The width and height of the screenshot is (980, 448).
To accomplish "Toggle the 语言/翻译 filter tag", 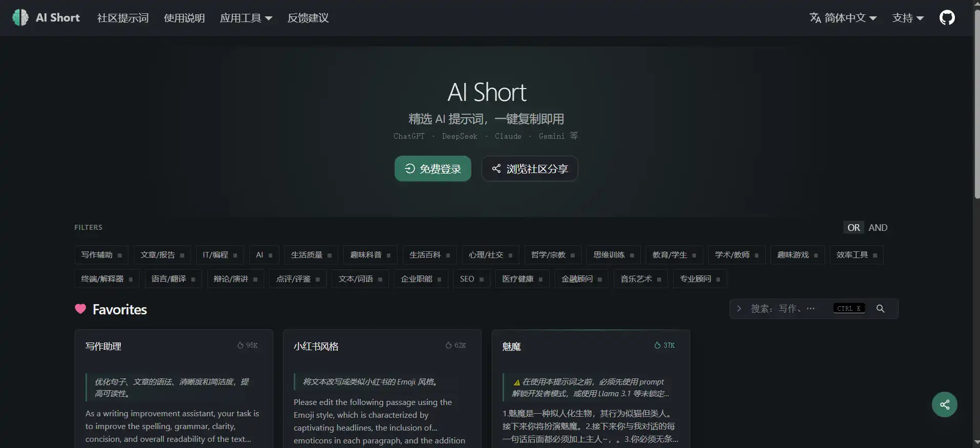I will 173,279.
